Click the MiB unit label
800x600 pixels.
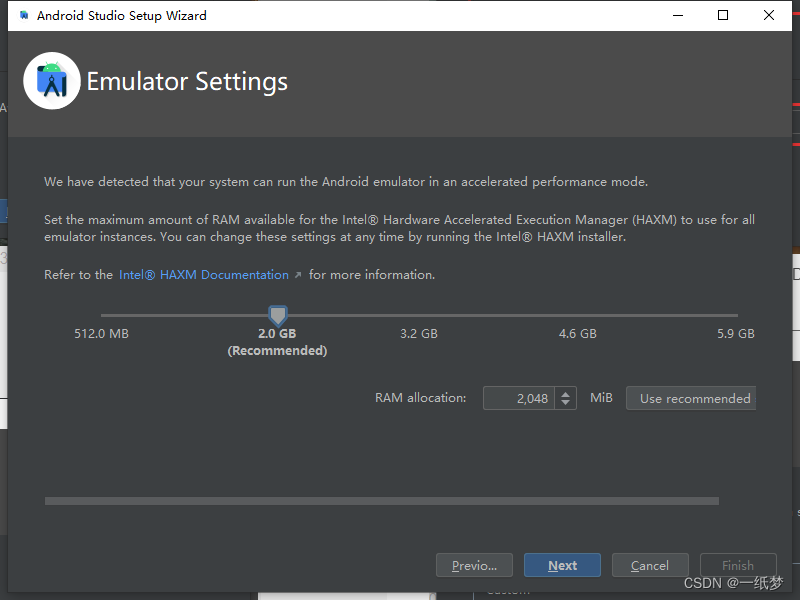601,397
